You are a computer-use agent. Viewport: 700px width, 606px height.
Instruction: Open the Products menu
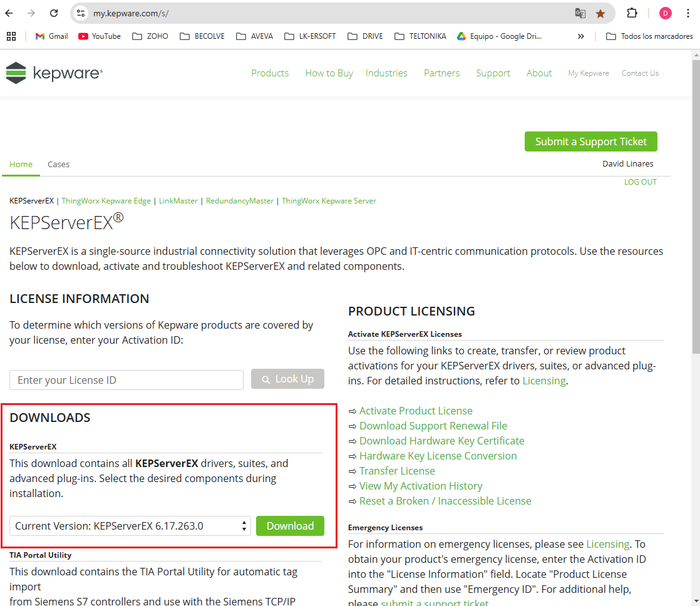[270, 73]
